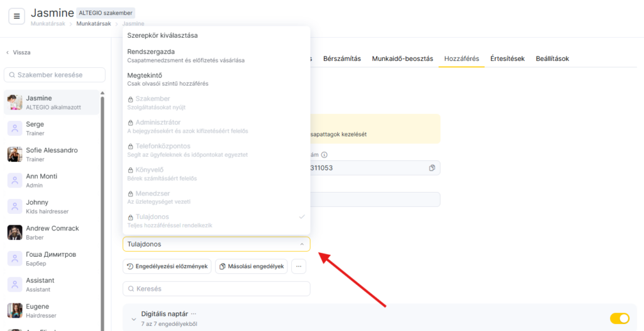Open the Munkaidő-beosztás tab
This screenshot has height=331, width=644.
point(402,59)
